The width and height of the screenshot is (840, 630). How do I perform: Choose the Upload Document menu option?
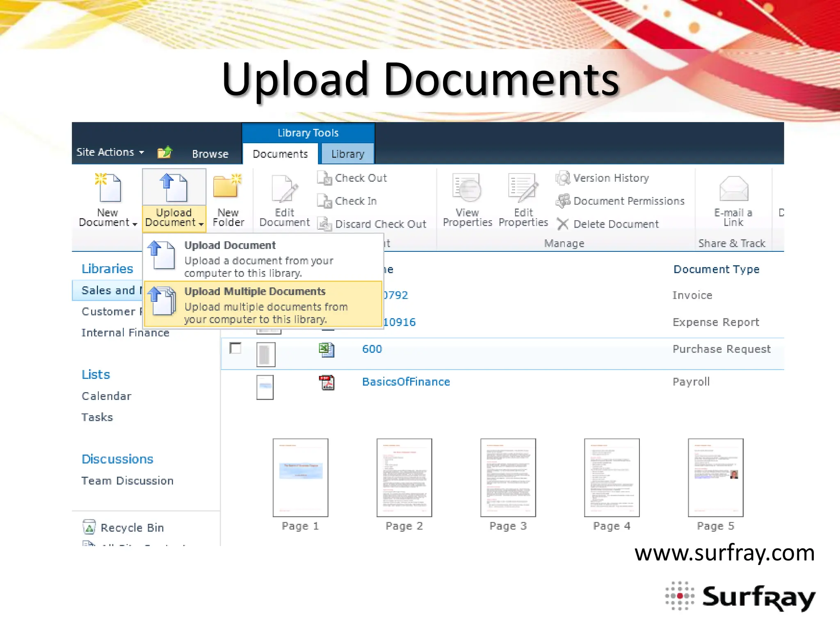tap(262, 258)
